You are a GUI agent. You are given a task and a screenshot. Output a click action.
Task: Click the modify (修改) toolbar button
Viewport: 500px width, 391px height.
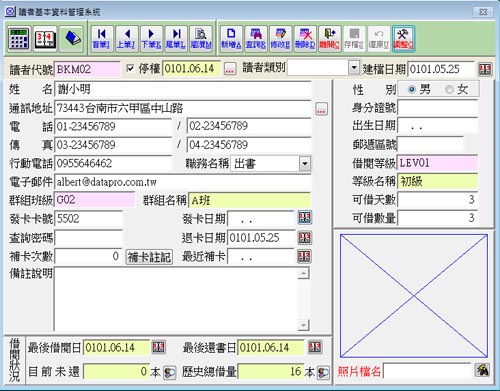(280, 39)
